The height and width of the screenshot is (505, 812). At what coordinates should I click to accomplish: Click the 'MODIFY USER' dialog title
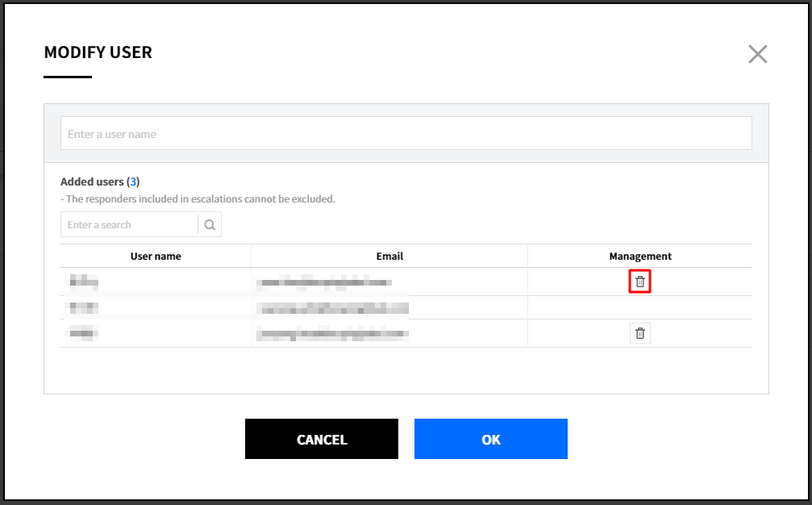98,52
